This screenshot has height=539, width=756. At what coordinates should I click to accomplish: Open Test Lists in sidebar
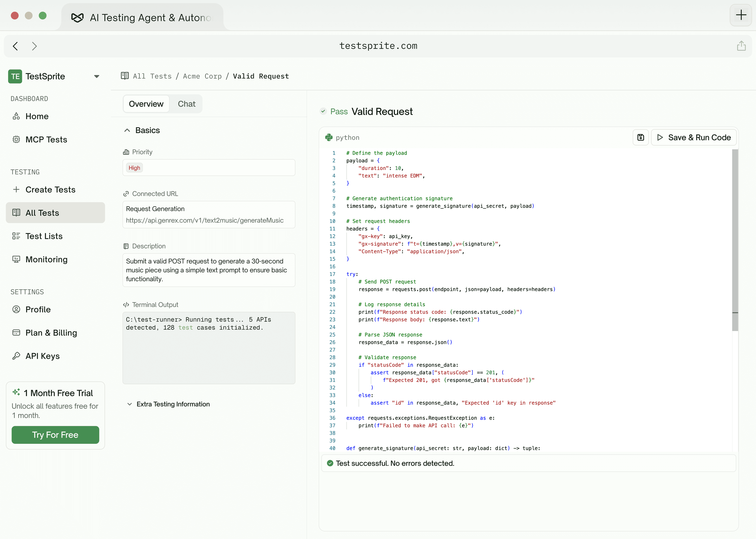55,236
